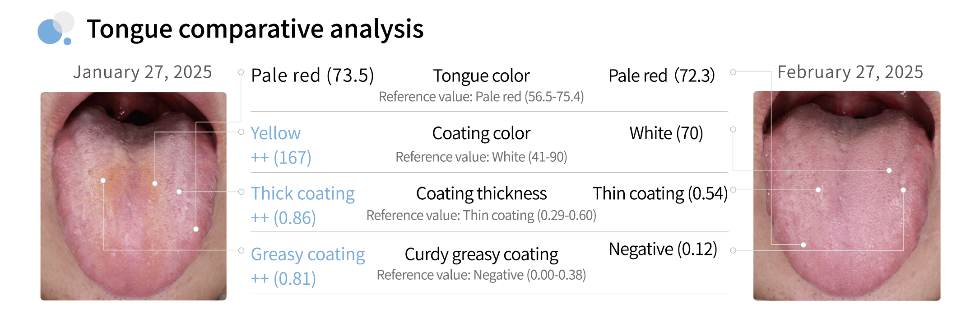Click the Reference value: White (41-90) text
Screen dimensions: 980x315
pos(481,157)
